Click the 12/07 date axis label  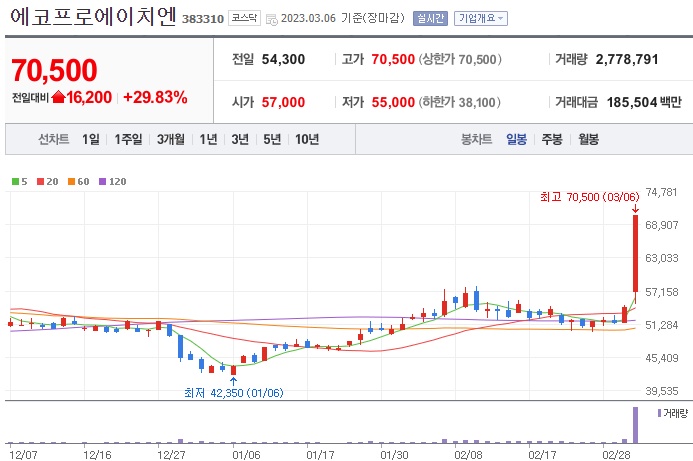pos(23,454)
